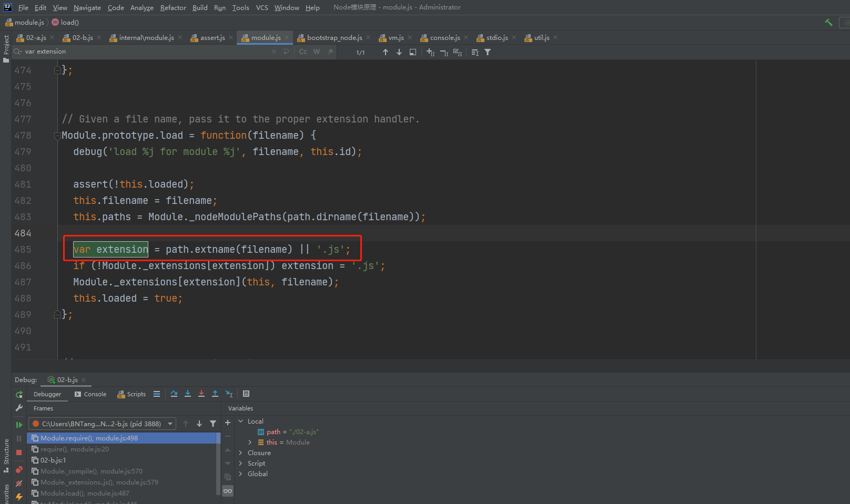
Task: Move to the next frame with down arrow
Action: coord(199,424)
